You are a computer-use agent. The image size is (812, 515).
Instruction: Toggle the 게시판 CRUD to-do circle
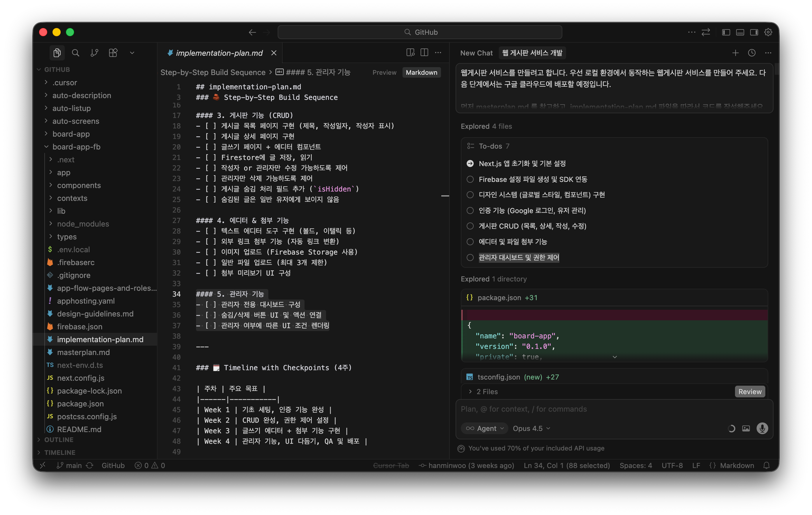(470, 226)
